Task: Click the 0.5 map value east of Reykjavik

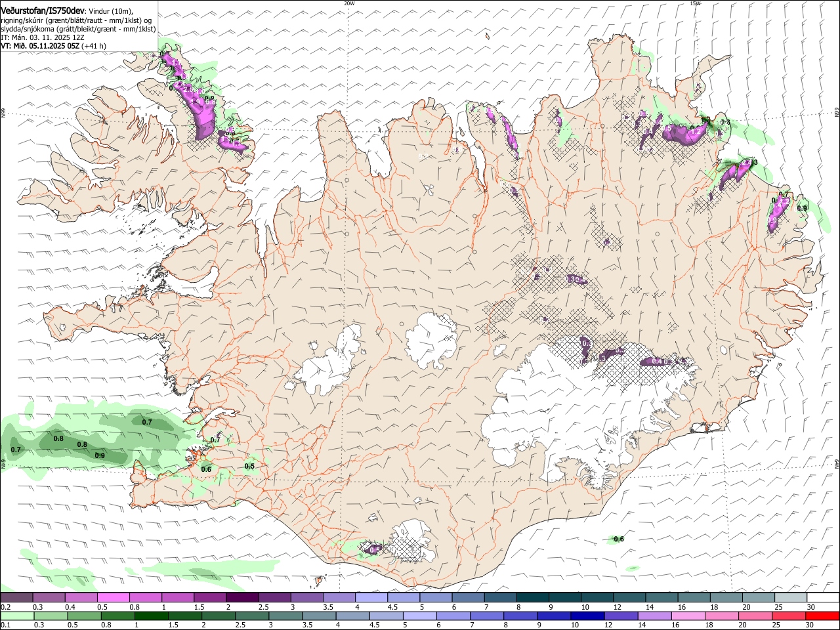Action: pos(249,466)
